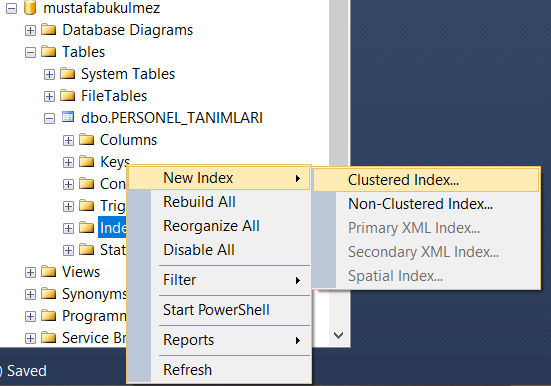This screenshot has width=551, height=386.
Task: Select Disable All menu entry
Action: click(219, 250)
